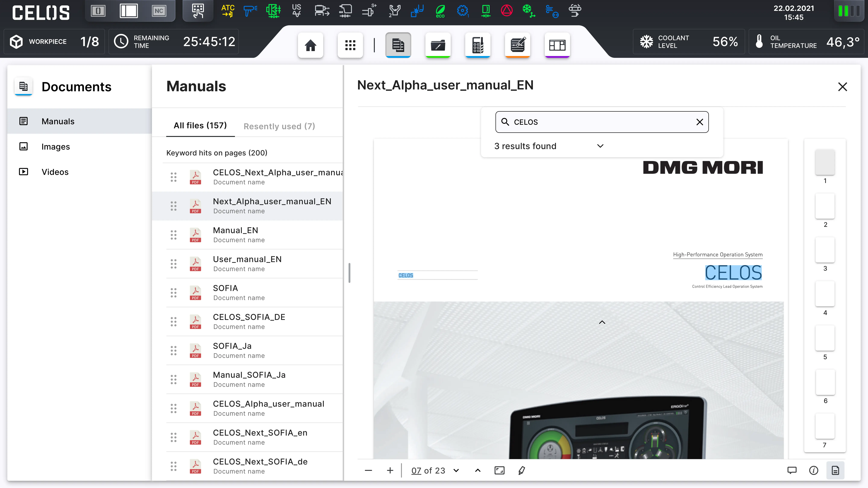868x488 pixels.
Task: Clear the CELOS search text
Action: point(700,122)
